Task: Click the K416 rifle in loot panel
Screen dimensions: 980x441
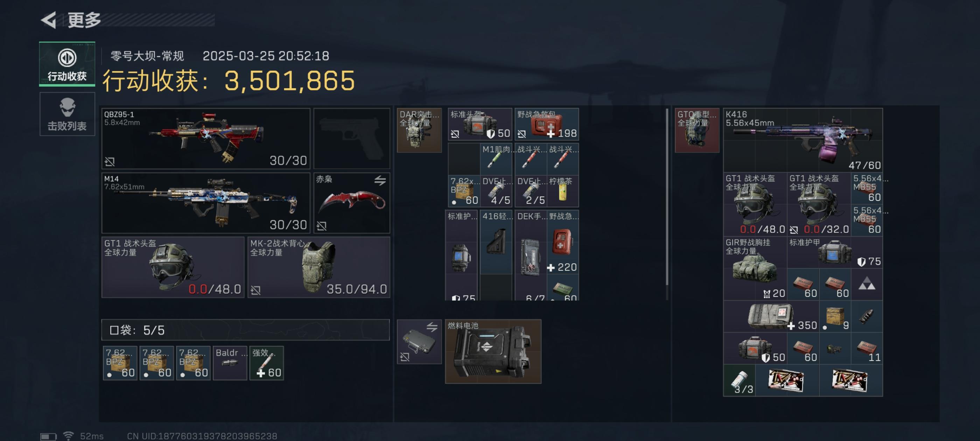Action: 803,140
